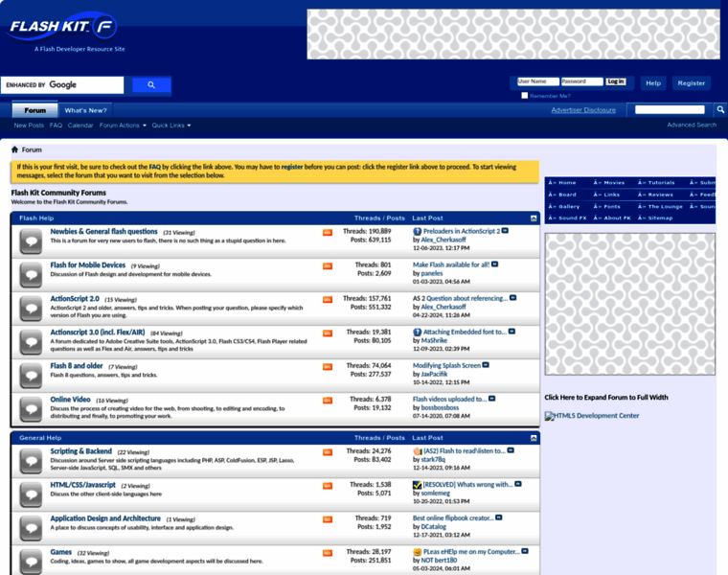Screen dimensions: 728x575
Task: Open RSS feed for Actionscript 3.0 forum
Action: point(328,333)
